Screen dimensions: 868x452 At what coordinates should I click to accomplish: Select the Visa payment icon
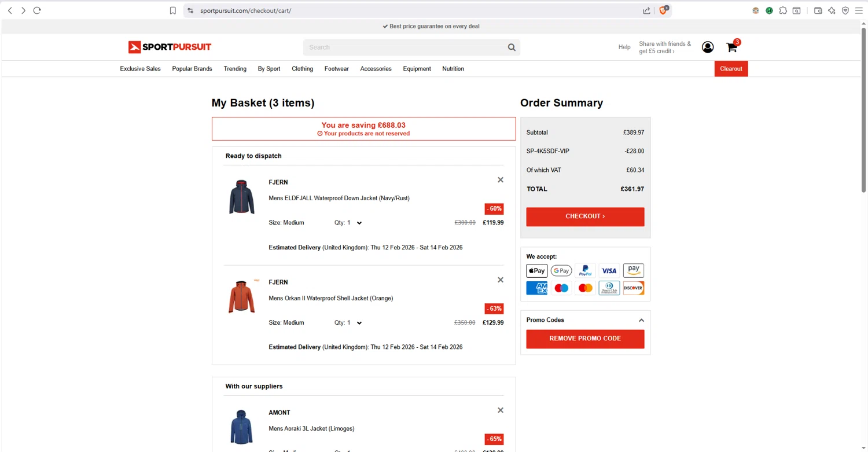[x=609, y=271]
